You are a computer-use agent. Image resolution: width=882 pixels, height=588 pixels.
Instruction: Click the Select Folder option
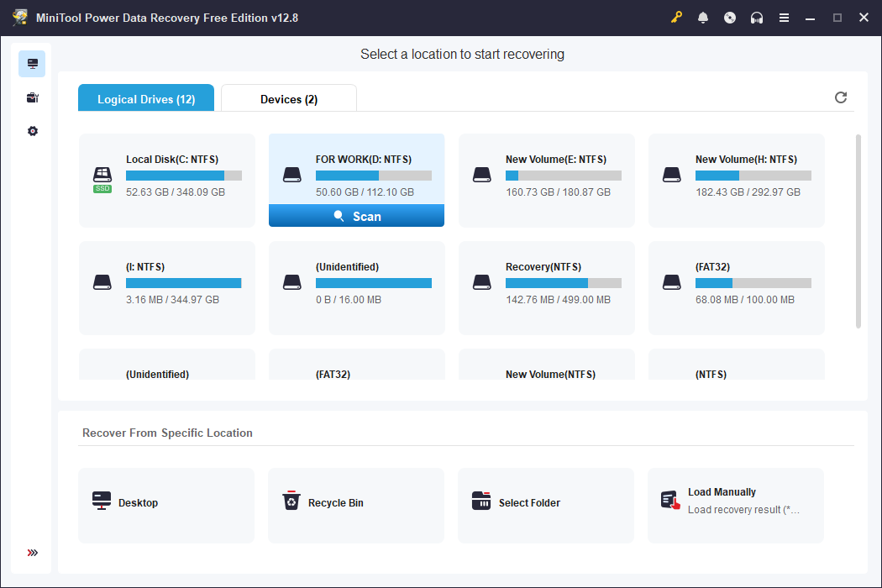[x=545, y=505]
